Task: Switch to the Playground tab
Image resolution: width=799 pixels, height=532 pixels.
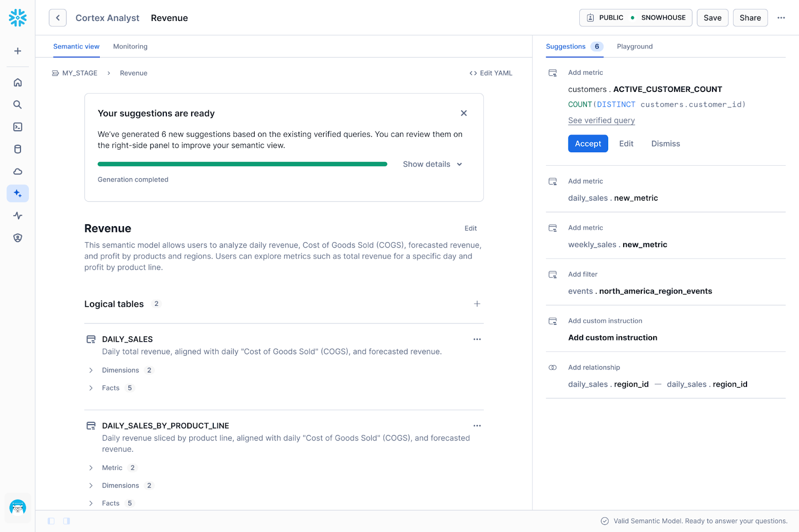Action: pyautogui.click(x=635, y=46)
